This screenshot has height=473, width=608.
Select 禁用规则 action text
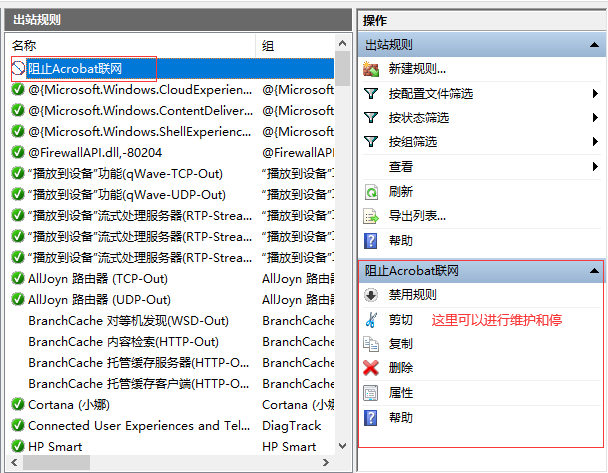click(x=413, y=295)
